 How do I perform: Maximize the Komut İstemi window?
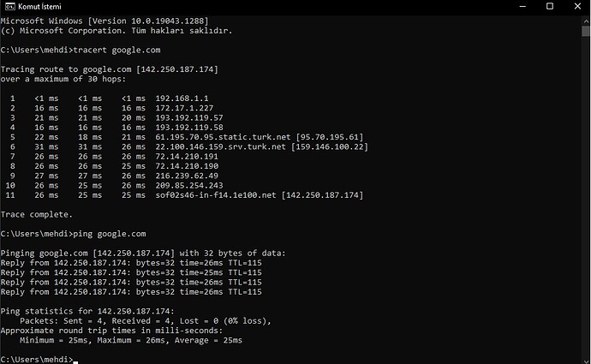coord(550,6)
